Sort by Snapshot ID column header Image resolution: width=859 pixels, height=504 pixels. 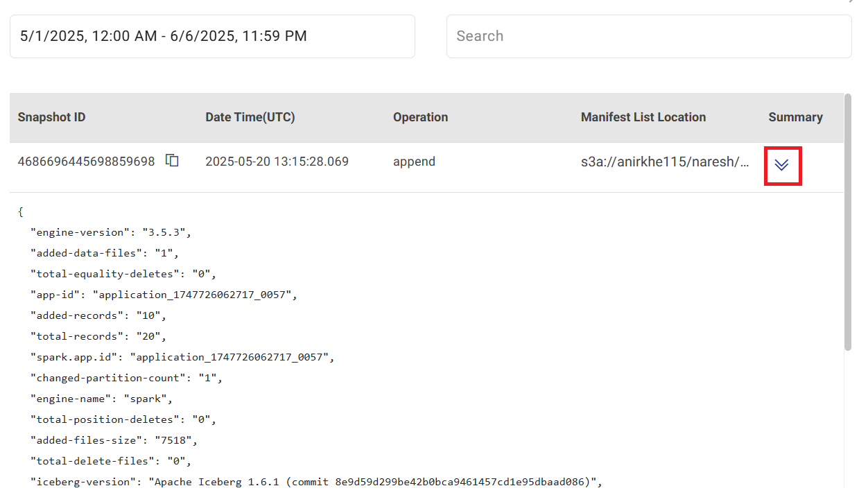coord(52,117)
